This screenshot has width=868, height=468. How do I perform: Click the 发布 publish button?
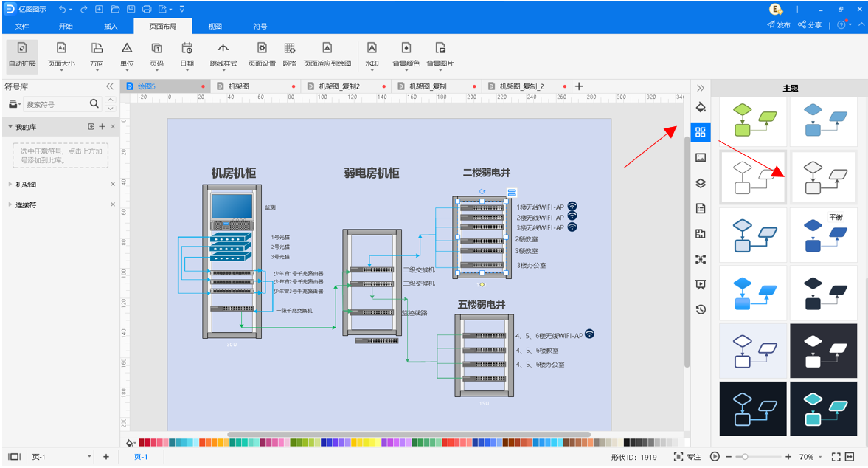[778, 24]
